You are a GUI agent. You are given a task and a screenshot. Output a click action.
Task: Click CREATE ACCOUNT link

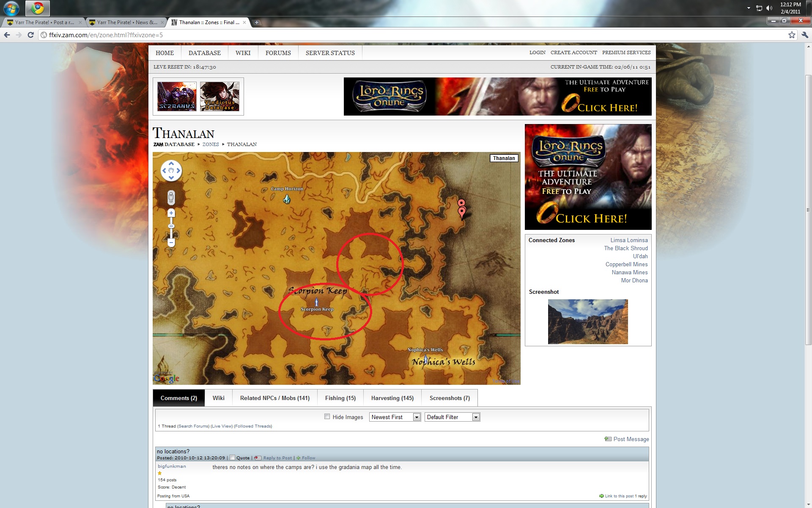[573, 52]
